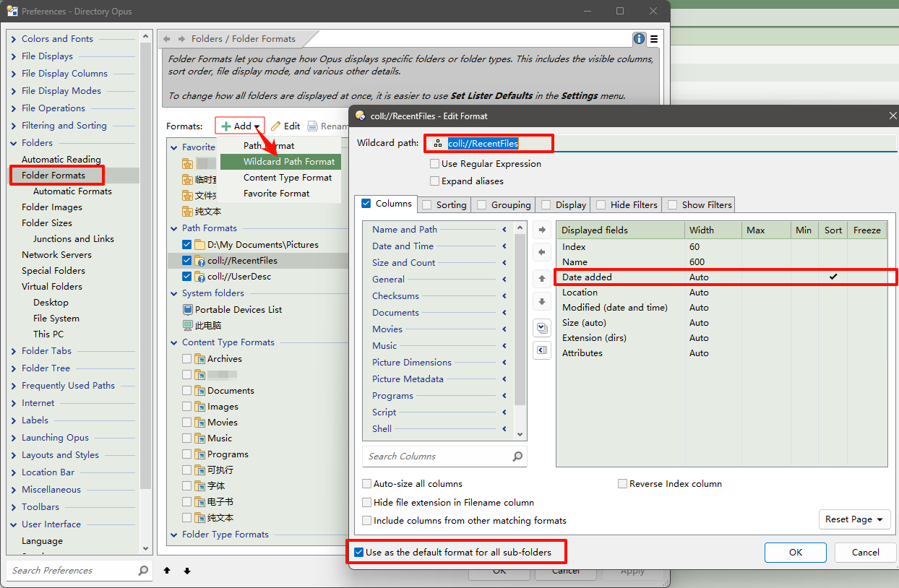Select Folder Formats in preferences tree

click(x=53, y=176)
